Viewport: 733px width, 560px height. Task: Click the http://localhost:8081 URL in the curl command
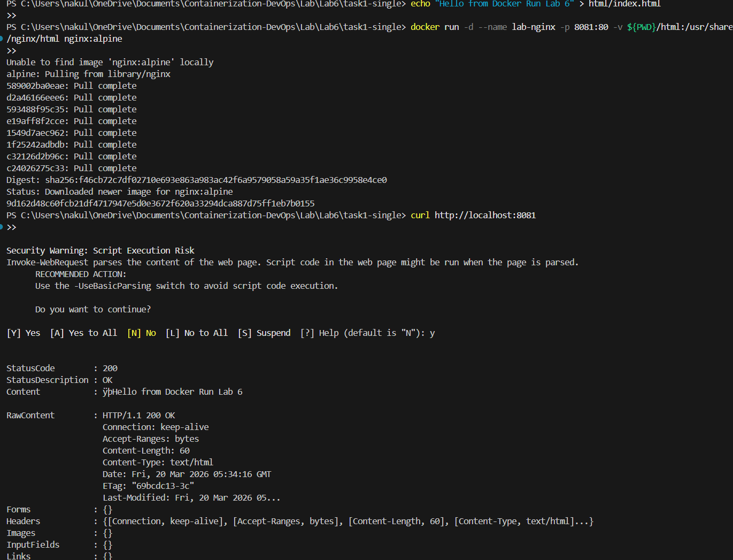click(484, 215)
